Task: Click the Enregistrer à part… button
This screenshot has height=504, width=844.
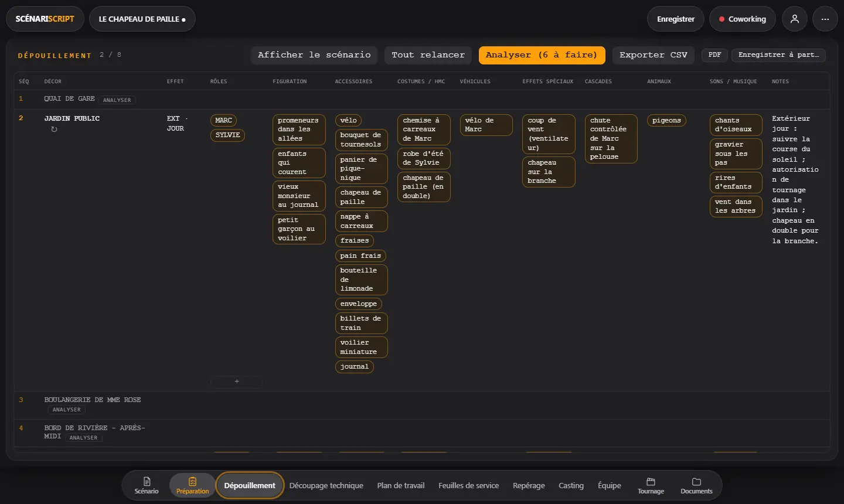Action: (779, 55)
